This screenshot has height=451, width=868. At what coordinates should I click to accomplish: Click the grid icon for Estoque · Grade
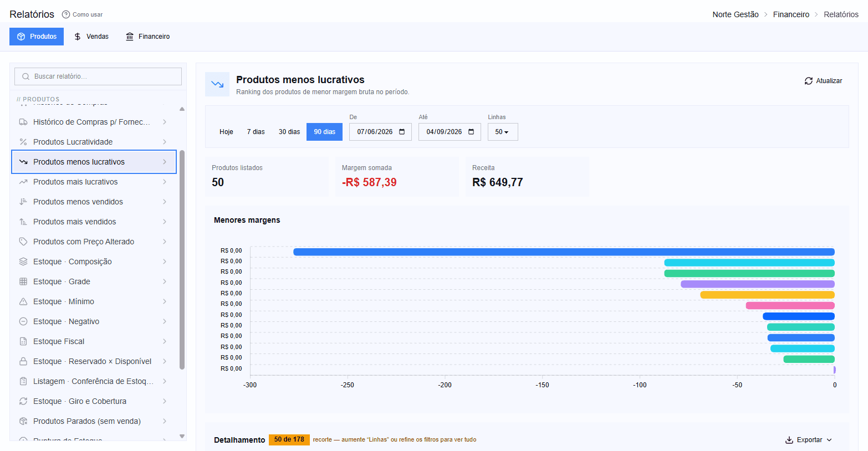[x=23, y=281]
